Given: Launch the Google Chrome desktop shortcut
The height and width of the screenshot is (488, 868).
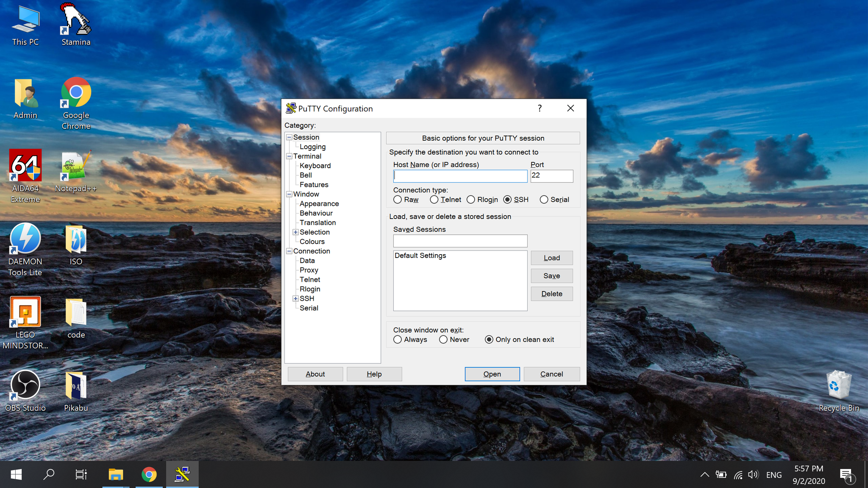Looking at the screenshot, I should pos(76,103).
